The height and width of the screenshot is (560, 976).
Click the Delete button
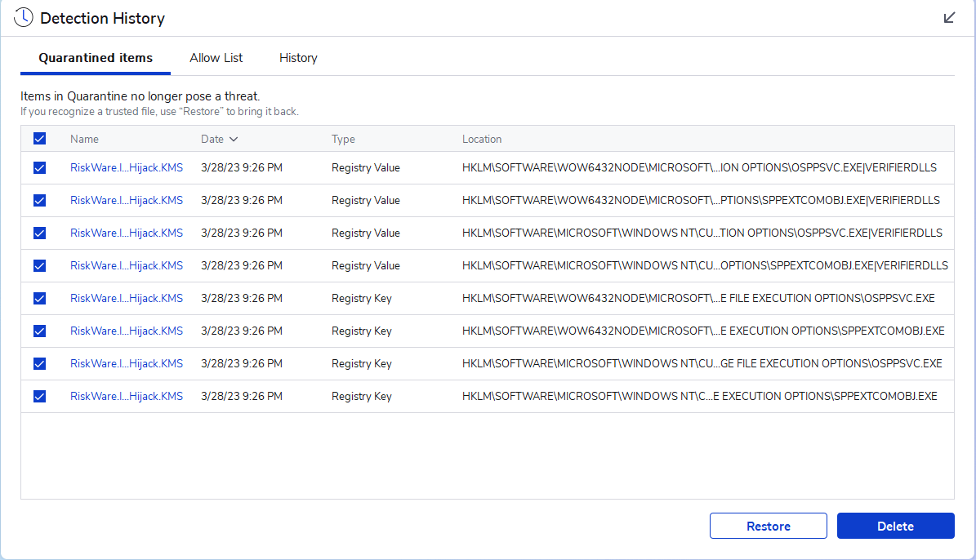pyautogui.click(x=895, y=526)
